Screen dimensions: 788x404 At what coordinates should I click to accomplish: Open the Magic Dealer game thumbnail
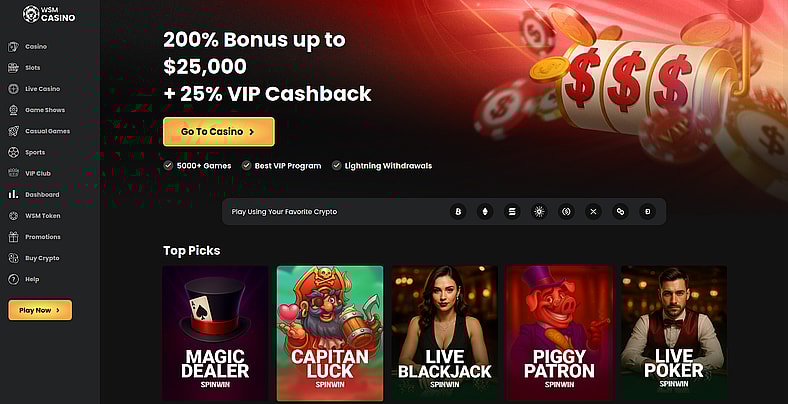pyautogui.click(x=216, y=334)
